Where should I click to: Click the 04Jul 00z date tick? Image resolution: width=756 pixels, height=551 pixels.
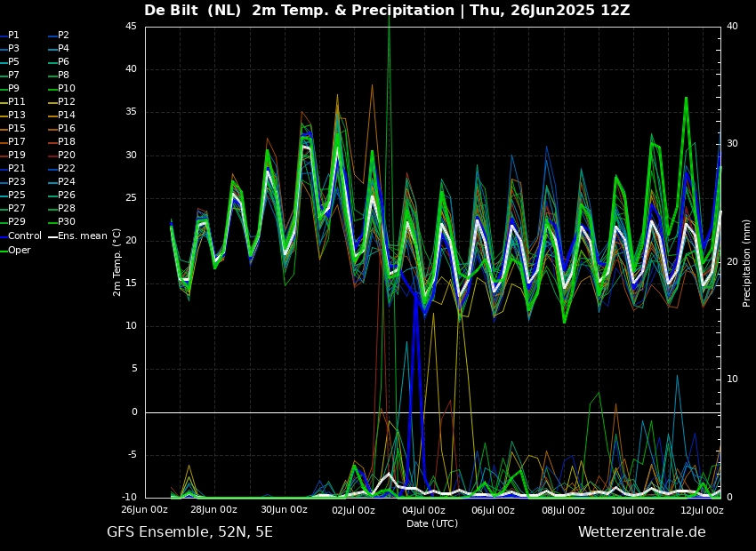(423, 510)
